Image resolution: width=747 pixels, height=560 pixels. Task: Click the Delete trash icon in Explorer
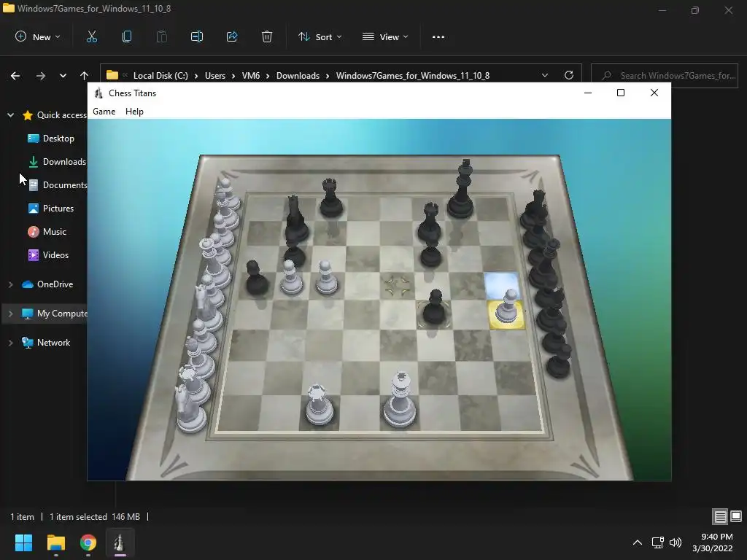(267, 36)
